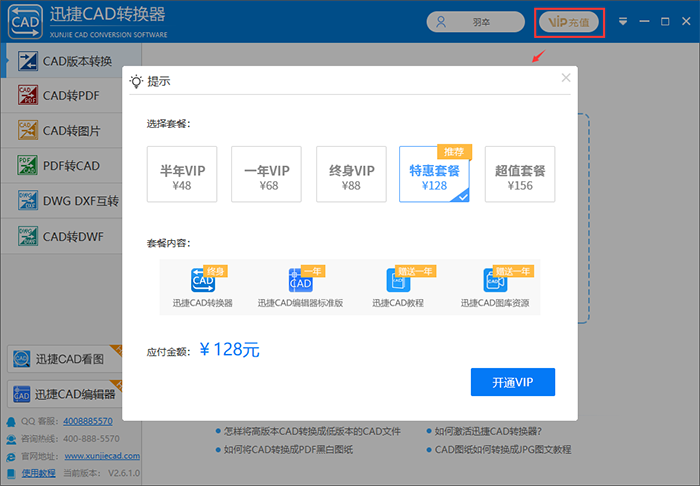This screenshot has height=486, width=700.
Task: Click the PDF转CAD sidebar icon
Action: [28, 166]
